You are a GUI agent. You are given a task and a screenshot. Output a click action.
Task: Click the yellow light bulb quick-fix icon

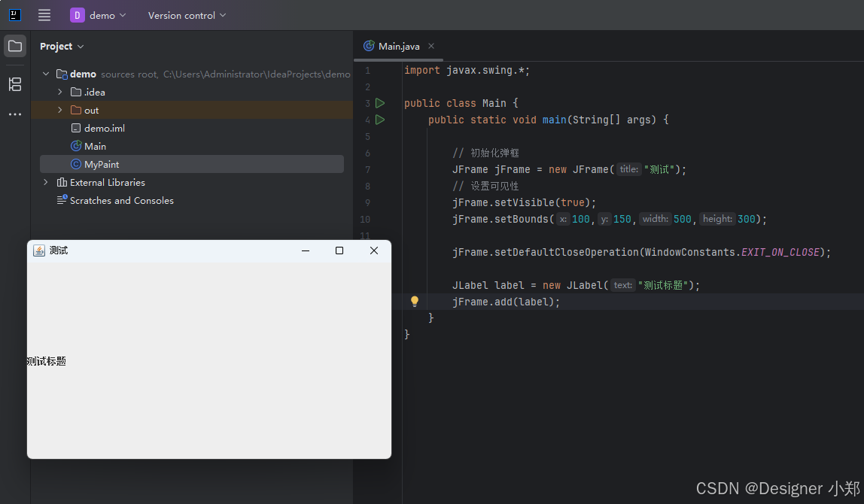(415, 302)
